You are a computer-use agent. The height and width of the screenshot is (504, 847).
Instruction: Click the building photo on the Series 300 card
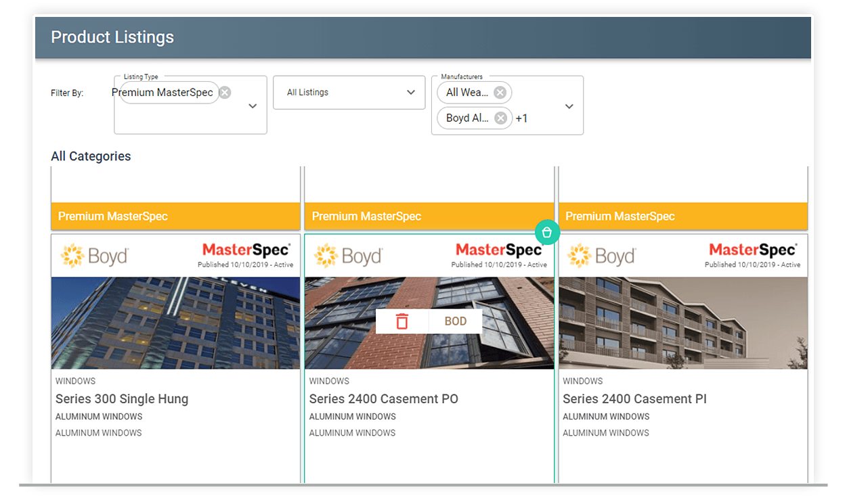click(x=175, y=323)
